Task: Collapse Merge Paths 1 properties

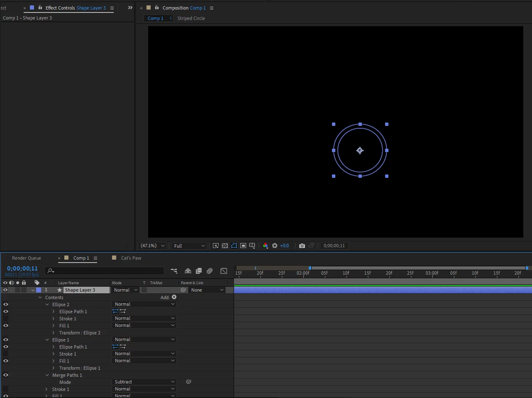Action: 47,375
